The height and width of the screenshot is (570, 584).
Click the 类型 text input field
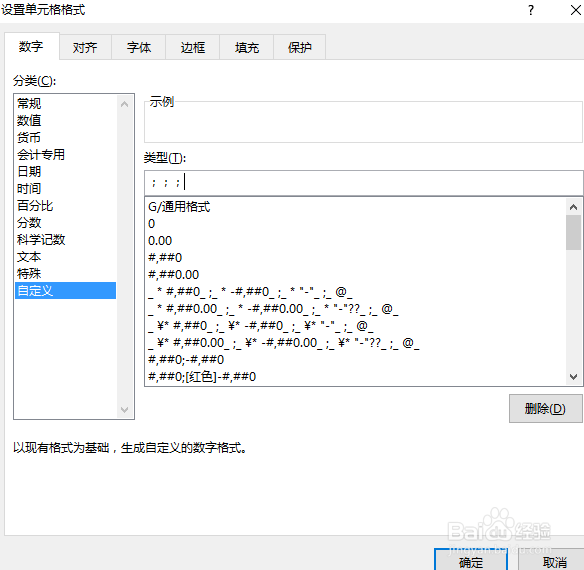(364, 183)
